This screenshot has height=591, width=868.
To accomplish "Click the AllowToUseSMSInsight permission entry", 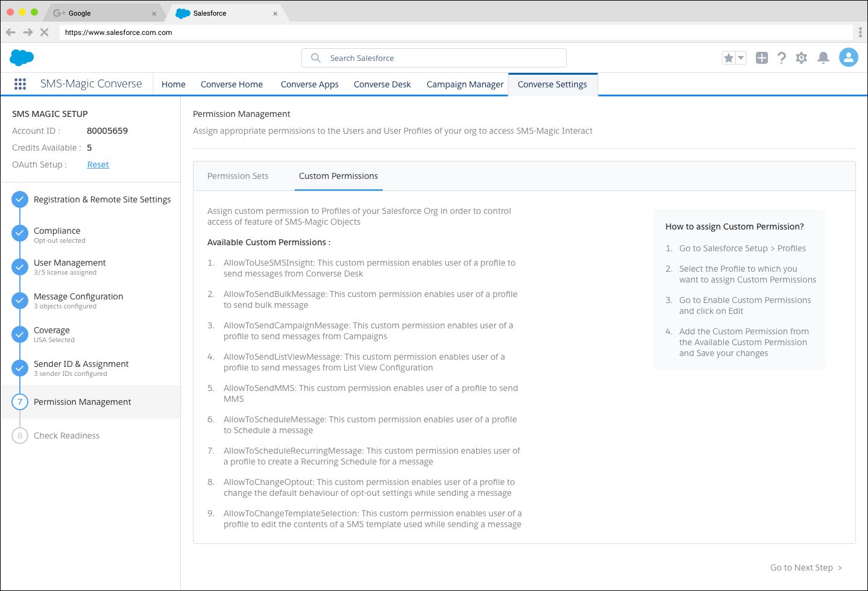I will point(370,268).
